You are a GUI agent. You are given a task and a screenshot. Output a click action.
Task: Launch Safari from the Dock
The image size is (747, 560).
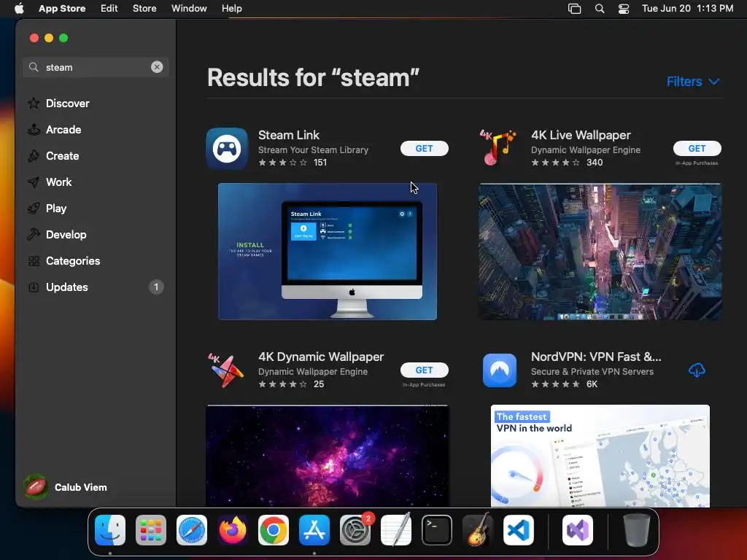(192, 530)
